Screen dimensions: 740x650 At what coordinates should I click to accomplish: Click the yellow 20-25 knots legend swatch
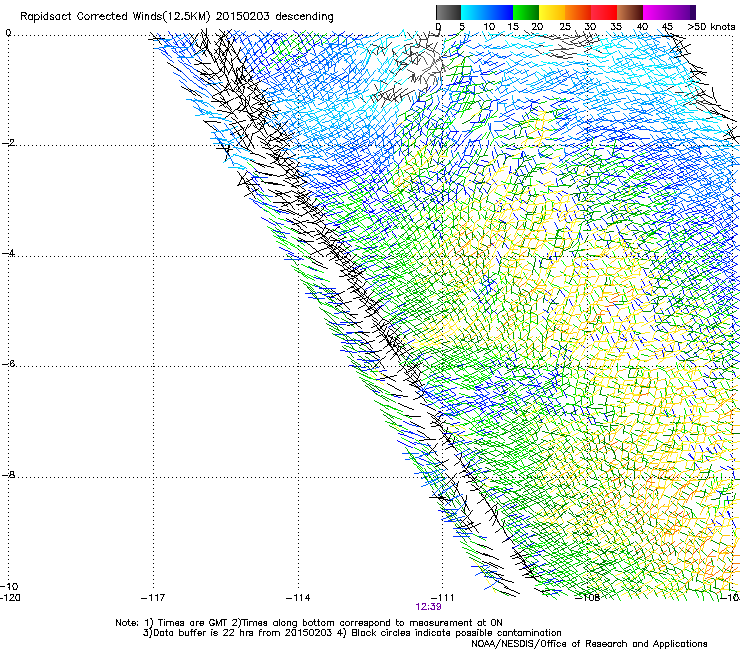[x=552, y=12]
